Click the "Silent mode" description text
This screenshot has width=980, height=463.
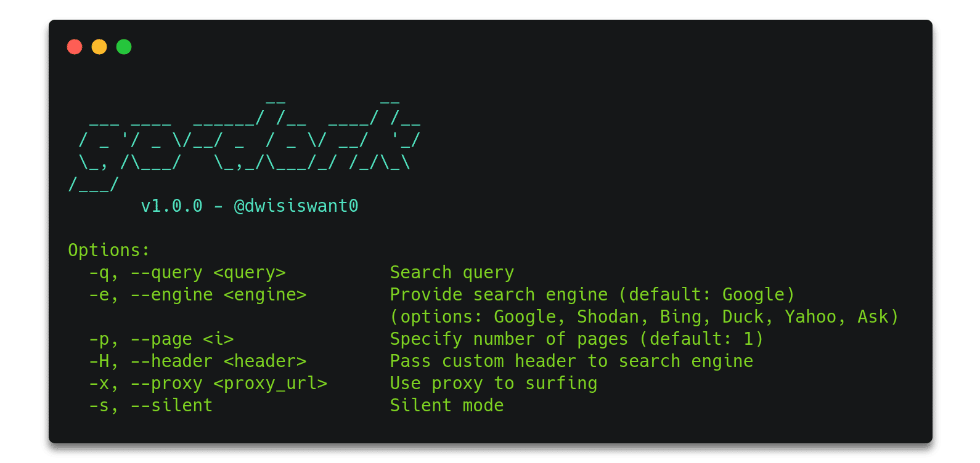point(447,405)
